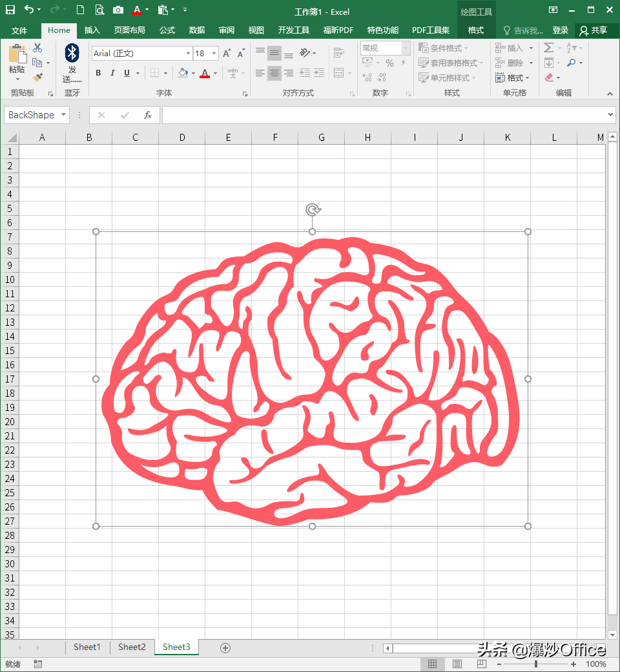The image size is (620, 672).
Task: Click the Merge and Center icon
Action: click(x=338, y=73)
